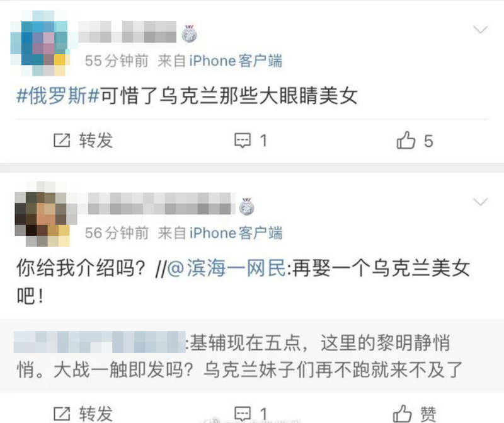Viewport: 504px width, 423px height.
Task: Click the first user's medal badge icon
Action: click(x=190, y=34)
